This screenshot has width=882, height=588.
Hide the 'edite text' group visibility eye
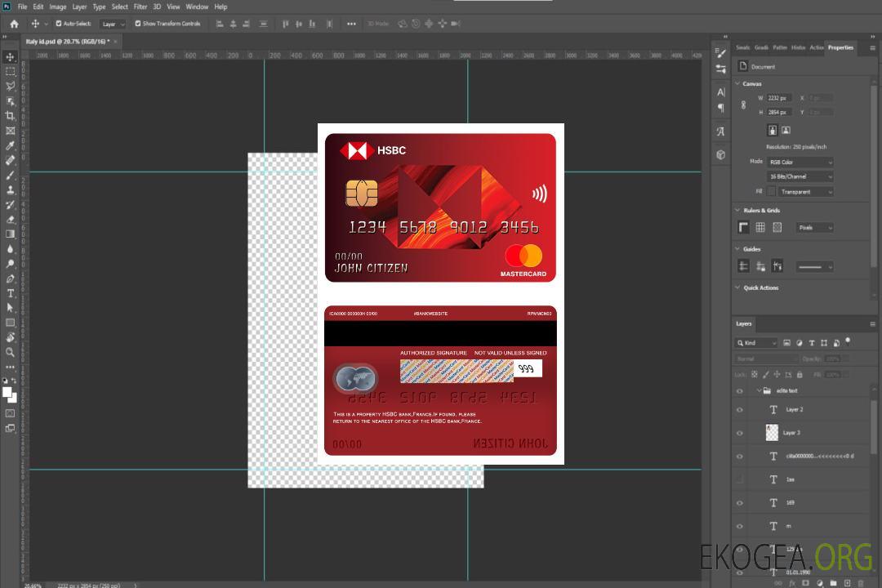pyautogui.click(x=740, y=391)
